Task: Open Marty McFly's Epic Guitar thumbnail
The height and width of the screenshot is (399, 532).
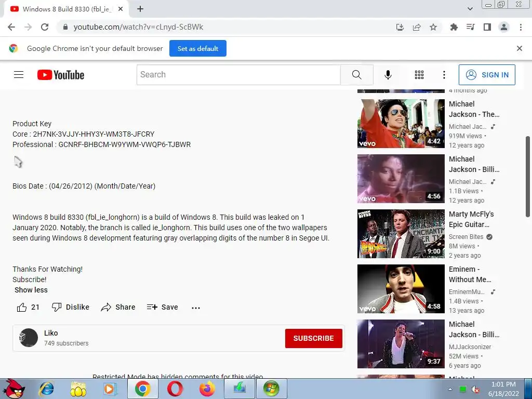Action: point(401,234)
